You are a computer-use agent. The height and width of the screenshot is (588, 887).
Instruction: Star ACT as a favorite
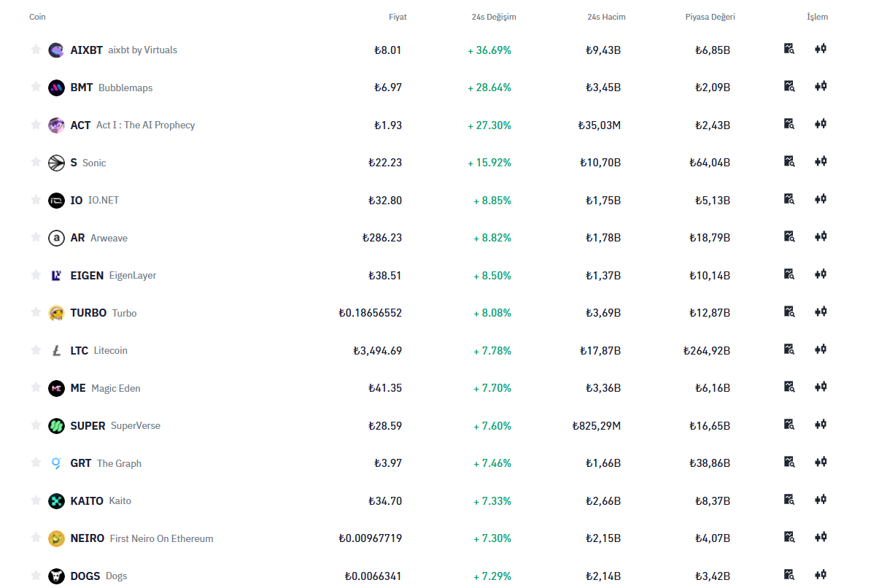(36, 125)
